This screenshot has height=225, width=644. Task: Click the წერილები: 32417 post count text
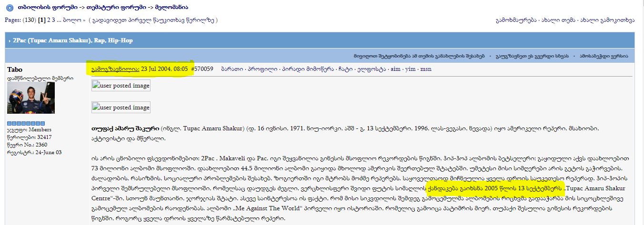tap(29, 137)
